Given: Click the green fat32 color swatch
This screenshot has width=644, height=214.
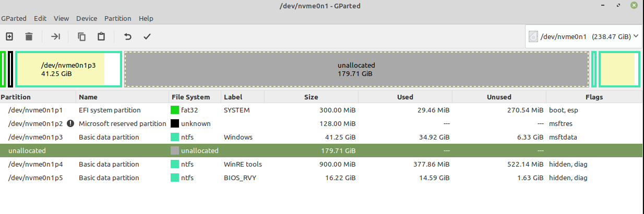Looking at the screenshot, I should tap(175, 110).
